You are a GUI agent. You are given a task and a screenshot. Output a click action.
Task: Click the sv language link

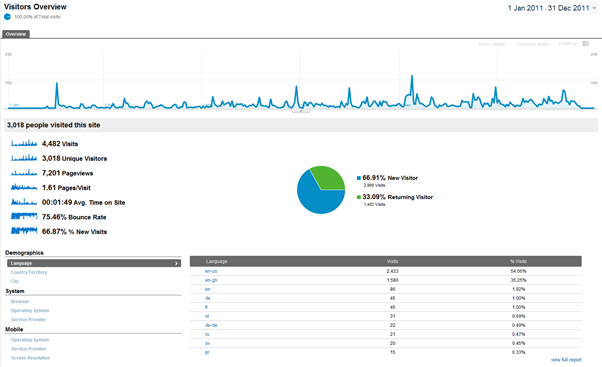[x=207, y=343]
